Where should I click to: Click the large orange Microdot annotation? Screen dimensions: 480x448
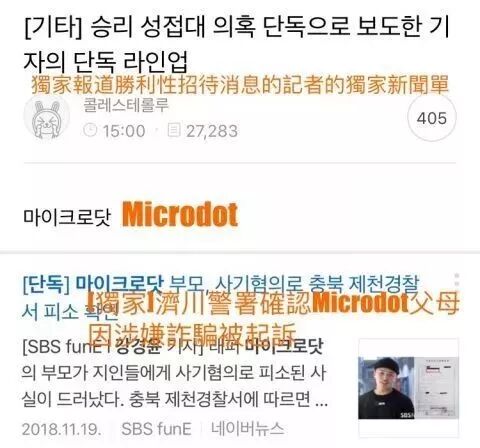(180, 214)
